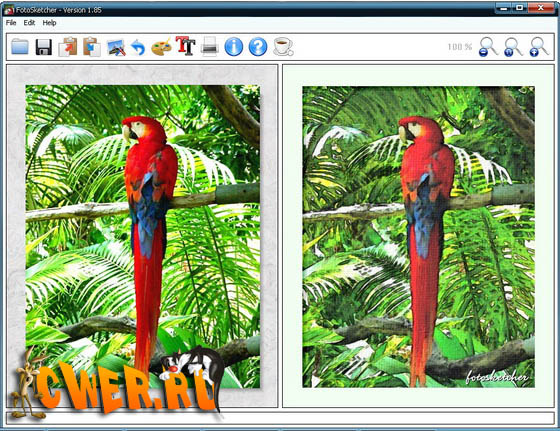Print the drawing with the printer icon
560x431 pixels.
pyautogui.click(x=209, y=46)
